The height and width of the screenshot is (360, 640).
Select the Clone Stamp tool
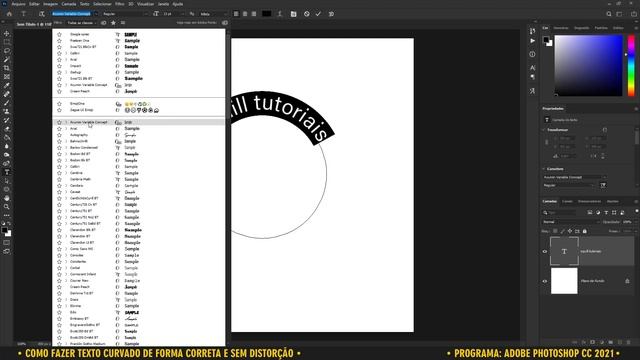(x=7, y=111)
